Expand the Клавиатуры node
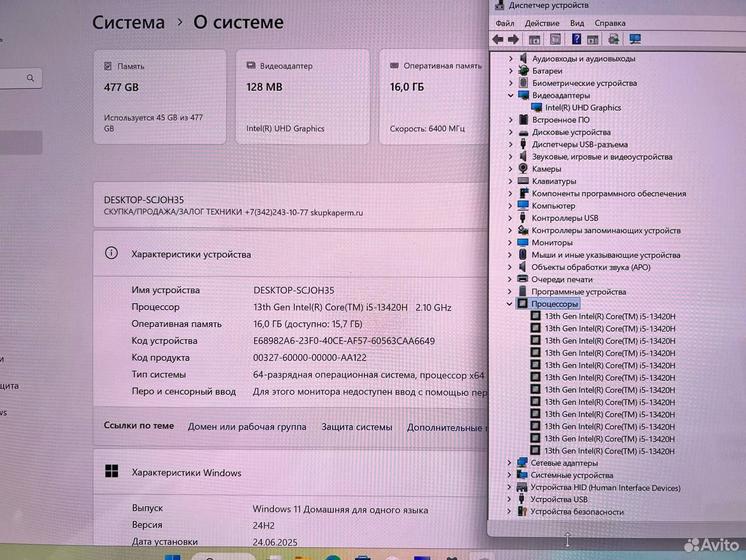This screenshot has width=746, height=560. point(510,181)
